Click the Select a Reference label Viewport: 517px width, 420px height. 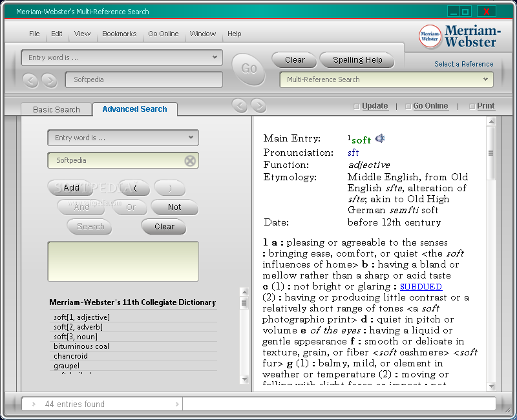pos(463,64)
